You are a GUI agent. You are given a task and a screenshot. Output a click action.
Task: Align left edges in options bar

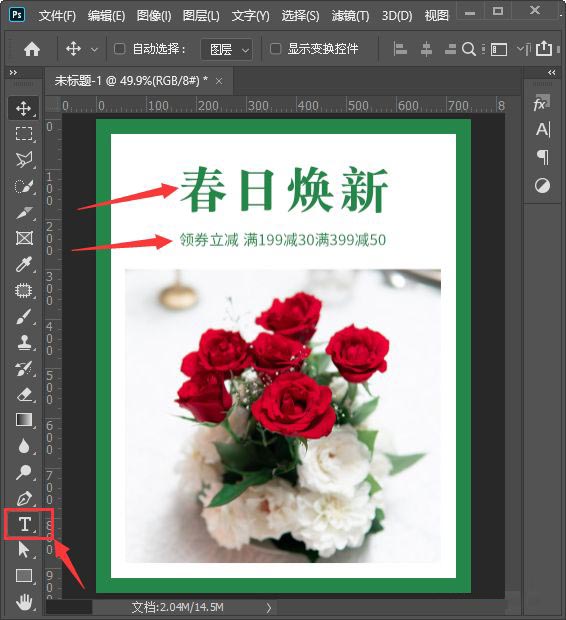pyautogui.click(x=400, y=49)
